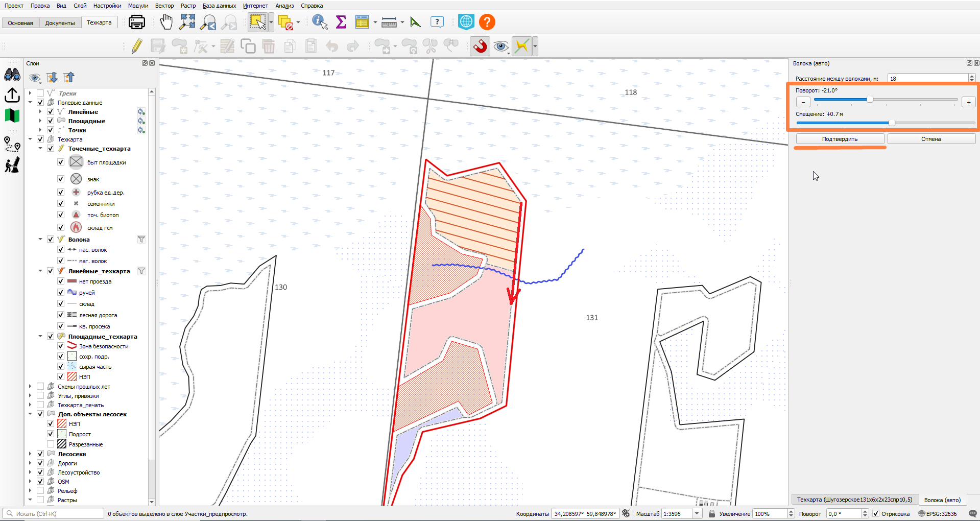Uncheck the ручей layer checkbox

coord(61,293)
